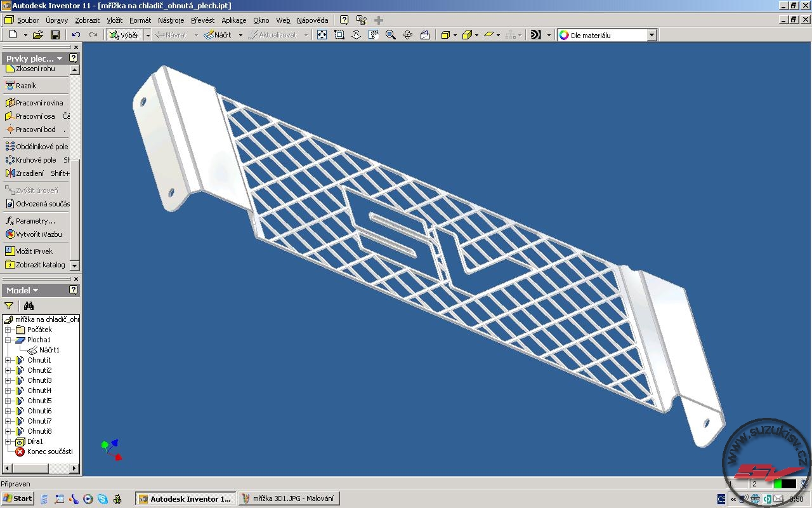Open the fx Parametry dialog
This screenshot has height=508, width=812.
[x=35, y=221]
